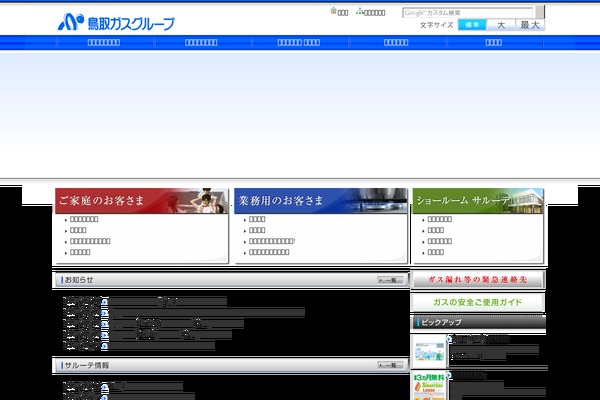Click arrow icon beside 3ヵ月無料 pickup item

click(449, 375)
